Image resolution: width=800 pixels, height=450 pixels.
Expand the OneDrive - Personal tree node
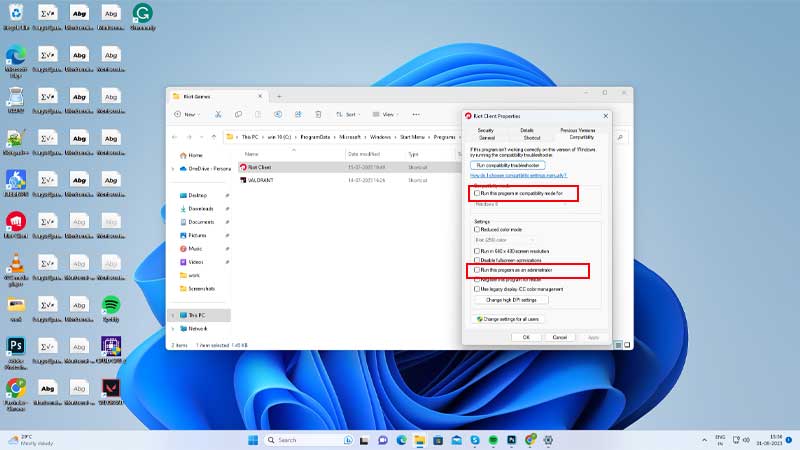pyautogui.click(x=173, y=168)
